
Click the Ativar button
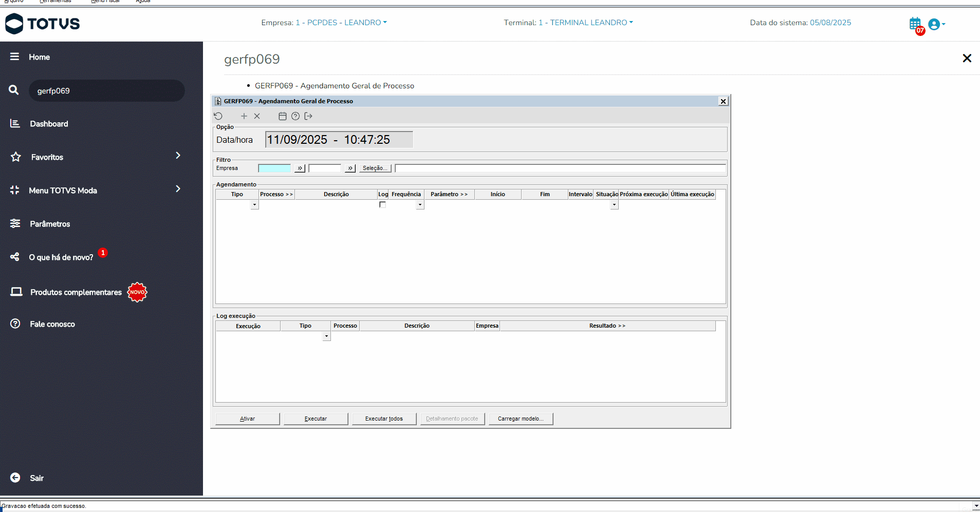[247, 419]
